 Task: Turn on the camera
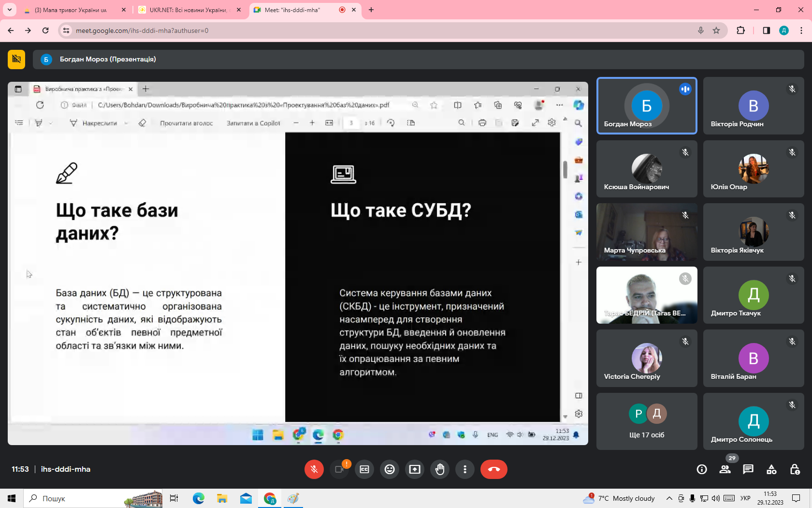(339, 469)
